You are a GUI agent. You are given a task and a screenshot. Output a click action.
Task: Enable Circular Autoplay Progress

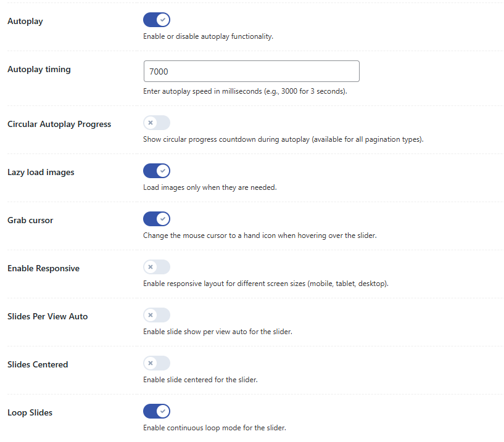pos(156,123)
